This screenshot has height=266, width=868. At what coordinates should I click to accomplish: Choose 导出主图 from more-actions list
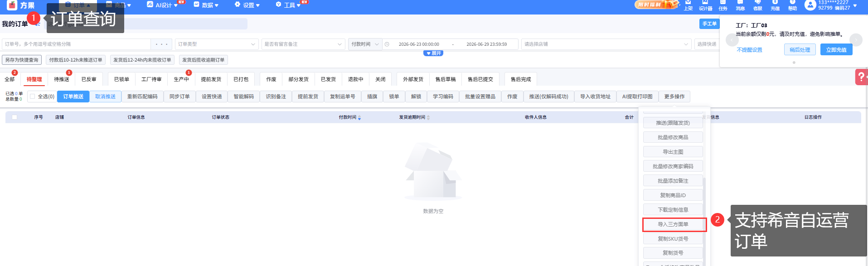(x=673, y=152)
